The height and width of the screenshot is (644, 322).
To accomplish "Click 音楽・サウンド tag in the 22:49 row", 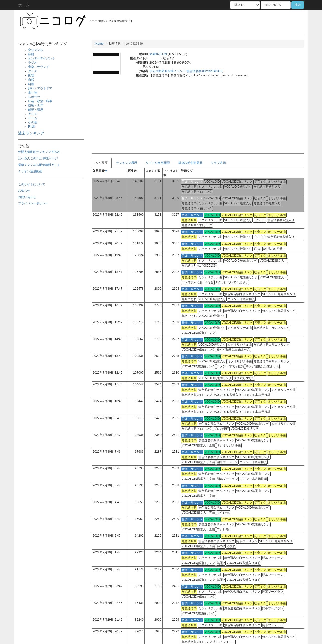I will tap(192, 215).
